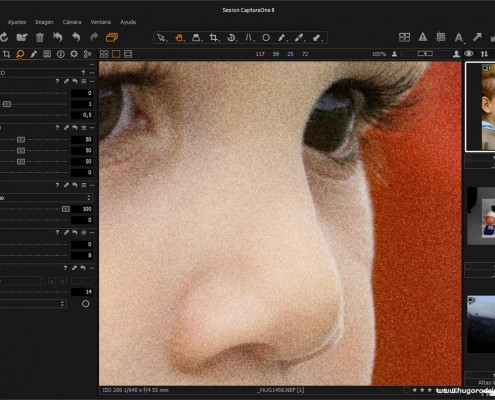Select the toy figure thumbnail
The width and height of the screenshot is (495, 400).
pos(481,216)
